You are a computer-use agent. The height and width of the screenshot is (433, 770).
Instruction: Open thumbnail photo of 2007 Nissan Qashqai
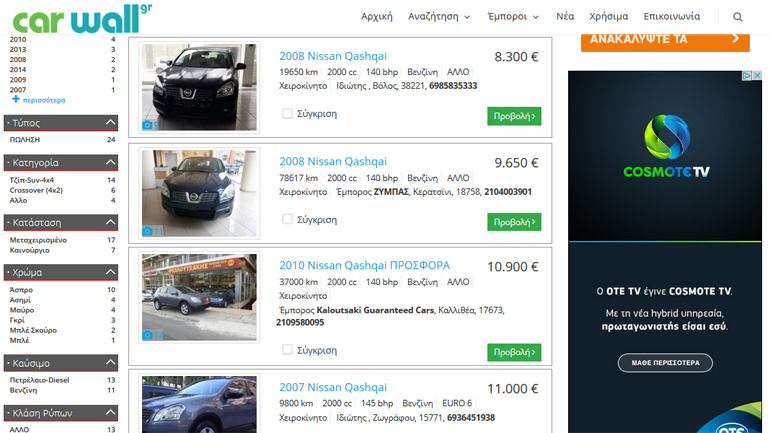coord(199,405)
